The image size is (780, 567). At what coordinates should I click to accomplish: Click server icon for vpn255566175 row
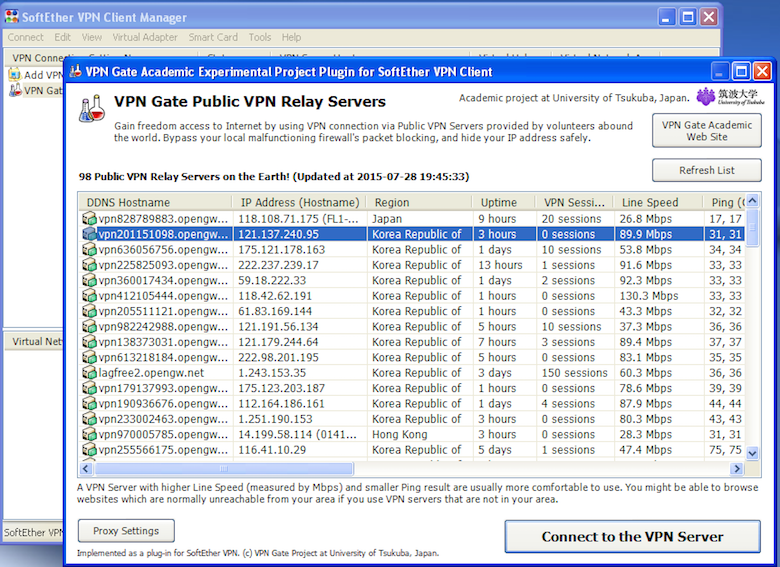click(90, 450)
